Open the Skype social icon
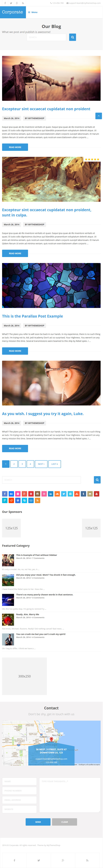Viewport: 103px width, 868px height. point(24,500)
